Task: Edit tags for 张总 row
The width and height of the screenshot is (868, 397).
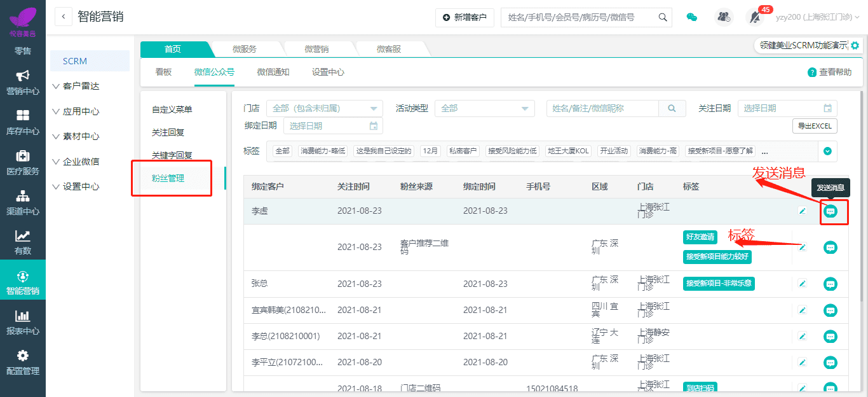Action: (x=803, y=284)
